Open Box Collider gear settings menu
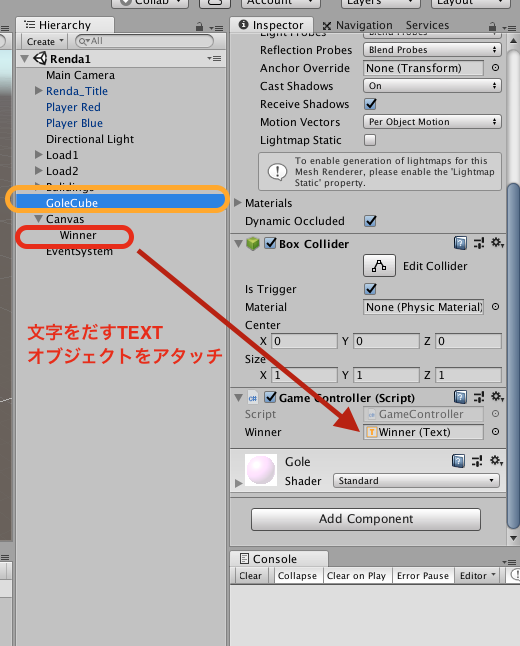The image size is (520, 646). point(497,243)
